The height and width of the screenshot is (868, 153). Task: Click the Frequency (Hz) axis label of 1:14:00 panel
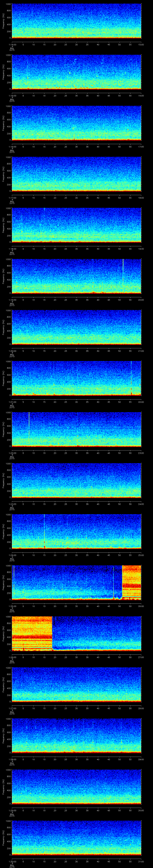pos(3,21)
